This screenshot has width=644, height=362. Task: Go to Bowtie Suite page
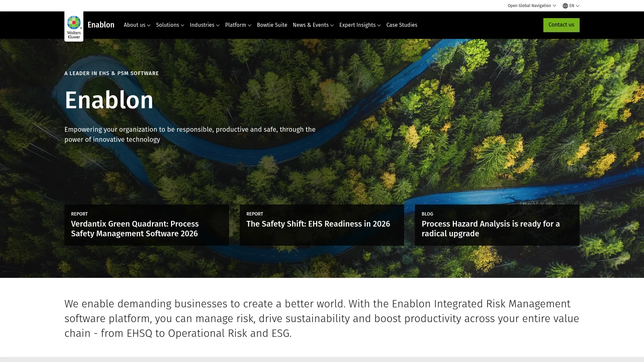click(272, 25)
